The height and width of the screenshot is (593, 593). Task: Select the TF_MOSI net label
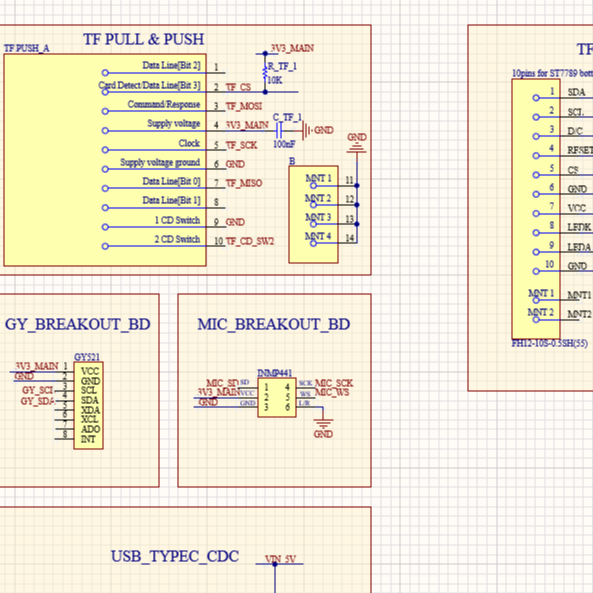click(x=244, y=106)
